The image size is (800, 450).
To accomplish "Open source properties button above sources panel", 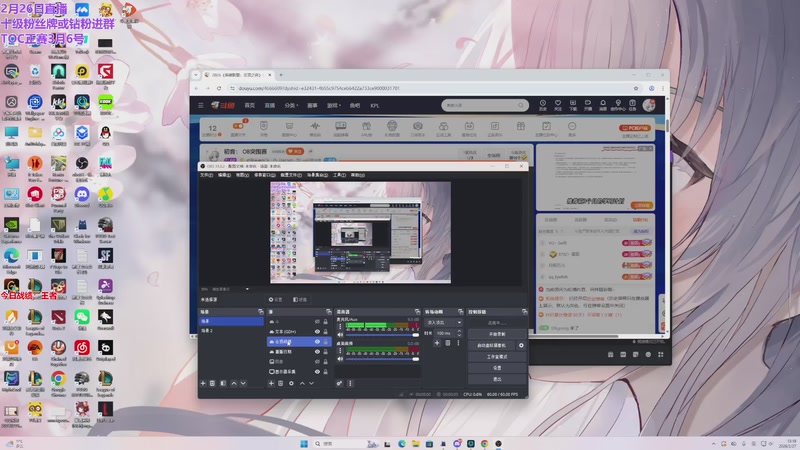I will (x=275, y=299).
